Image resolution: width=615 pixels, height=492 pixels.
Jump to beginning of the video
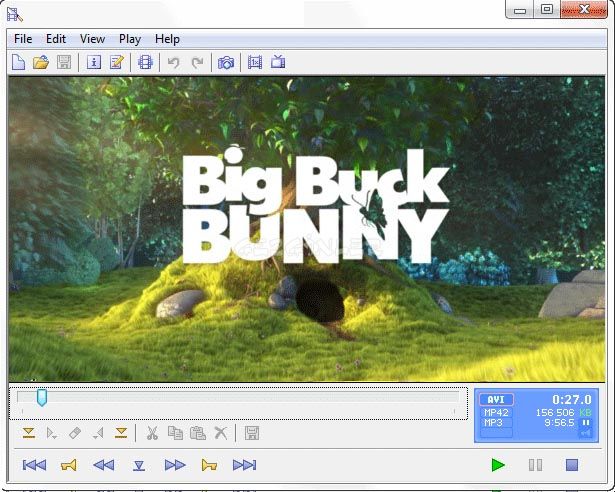tap(35, 465)
